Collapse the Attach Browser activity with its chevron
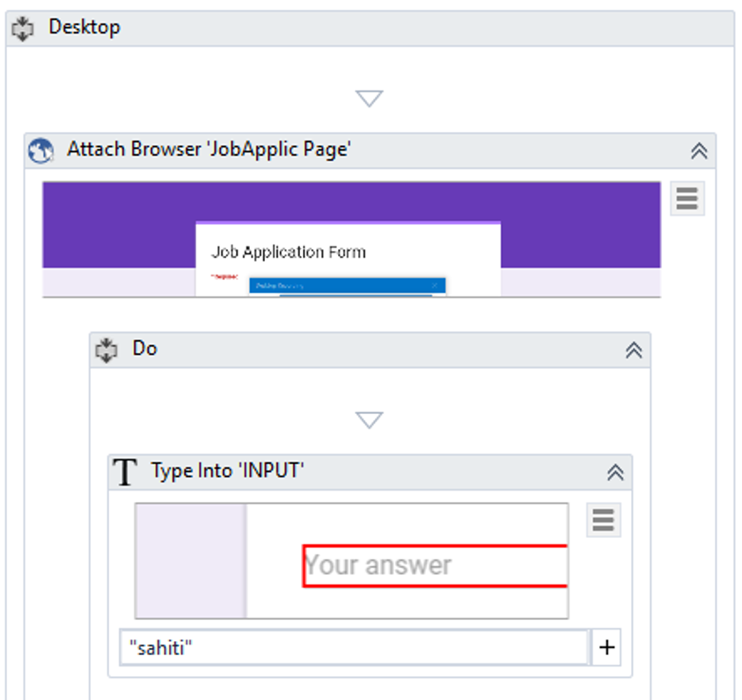 pos(699,150)
